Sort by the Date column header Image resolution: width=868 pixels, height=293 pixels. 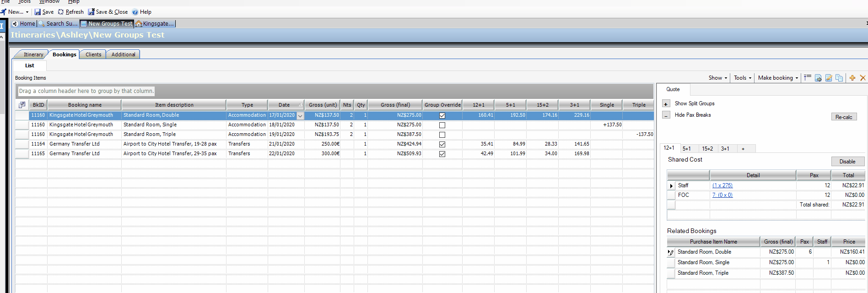tap(284, 105)
